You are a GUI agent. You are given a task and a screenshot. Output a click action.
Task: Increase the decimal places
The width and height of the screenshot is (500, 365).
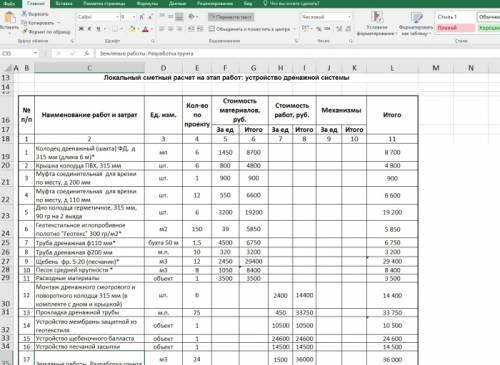[339, 29]
